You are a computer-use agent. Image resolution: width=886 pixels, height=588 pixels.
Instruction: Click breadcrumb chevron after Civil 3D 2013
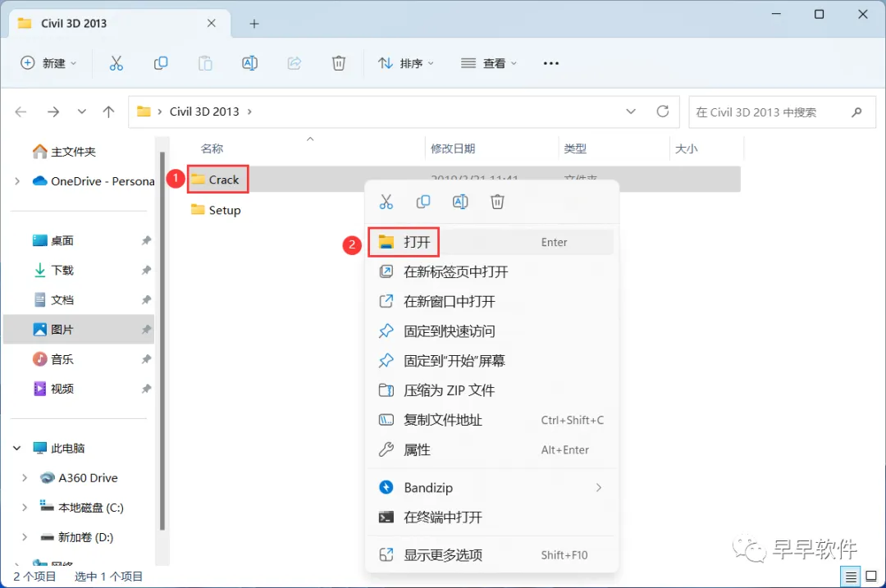click(x=249, y=112)
